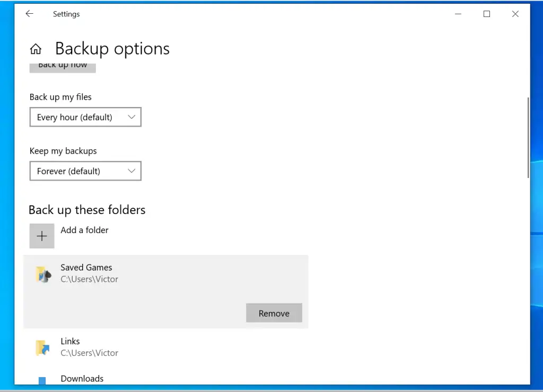Screen dimensions: 543x392
Task: Expand the Forever (default) dropdown
Action: tap(85, 172)
